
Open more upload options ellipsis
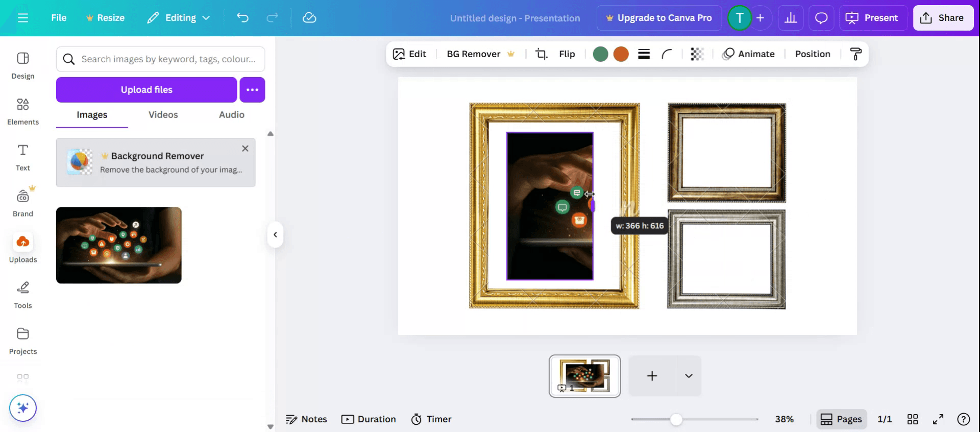pos(252,90)
